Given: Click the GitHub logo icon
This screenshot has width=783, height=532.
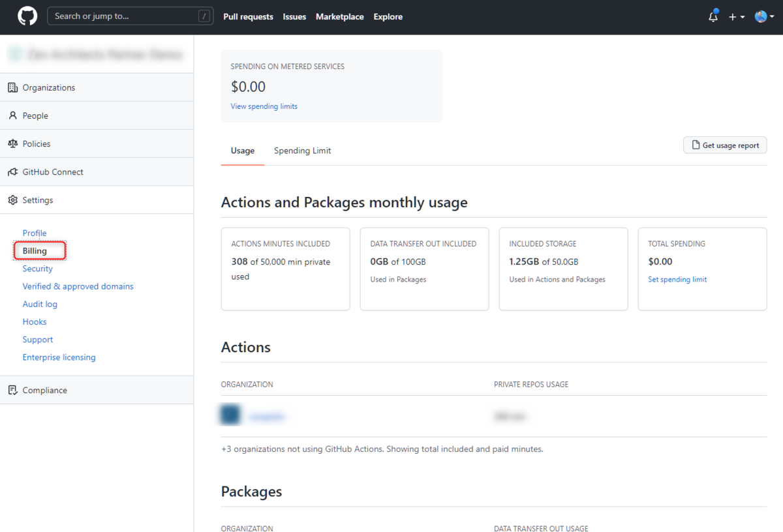Looking at the screenshot, I should pyautogui.click(x=27, y=16).
